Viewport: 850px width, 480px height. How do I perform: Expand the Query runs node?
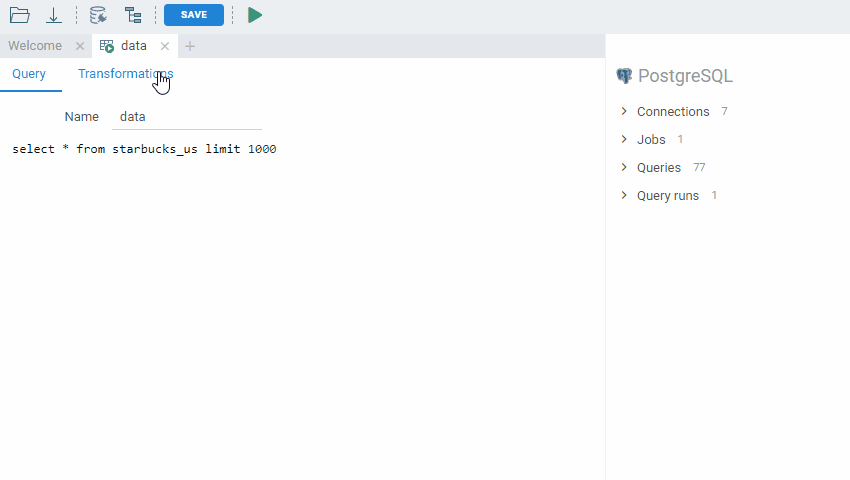click(x=624, y=195)
